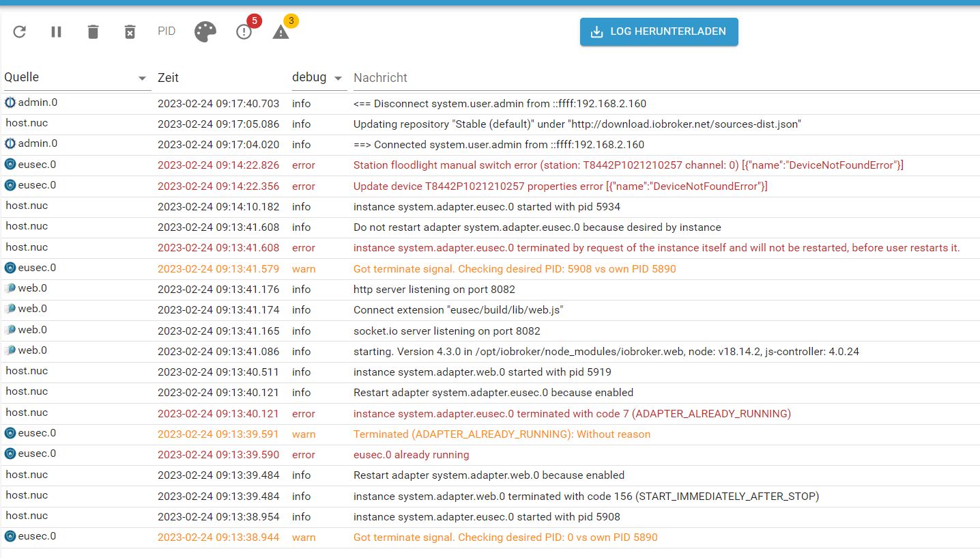Click web.0 icon in http server row

(x=10, y=288)
